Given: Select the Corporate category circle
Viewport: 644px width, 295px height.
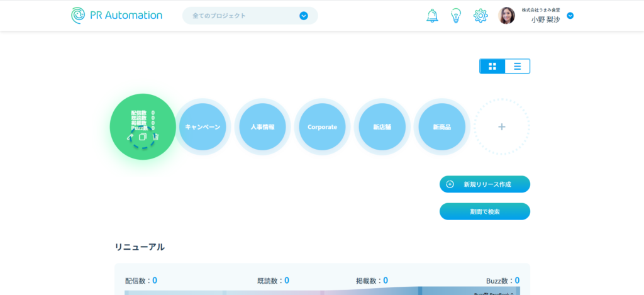Looking at the screenshot, I should (x=322, y=127).
